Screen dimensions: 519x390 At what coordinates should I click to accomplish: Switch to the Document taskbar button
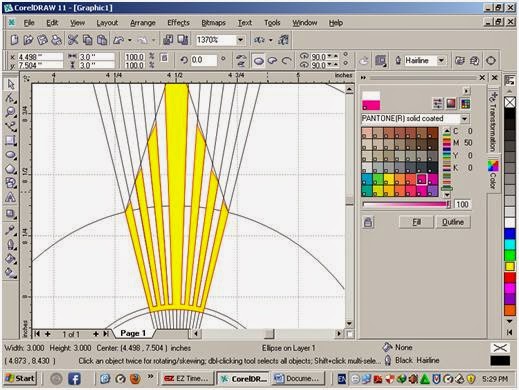coord(297,379)
